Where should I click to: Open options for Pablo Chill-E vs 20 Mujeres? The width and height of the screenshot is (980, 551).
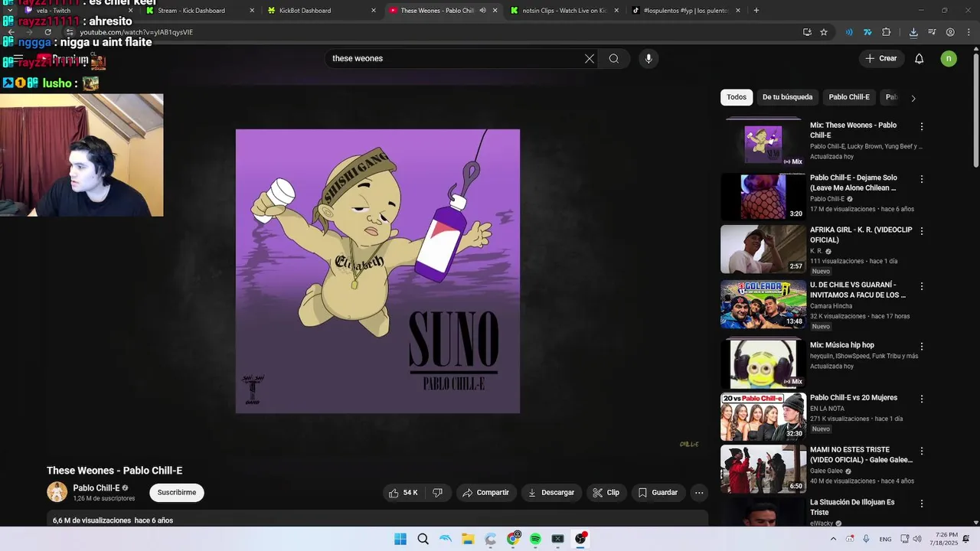922,399
